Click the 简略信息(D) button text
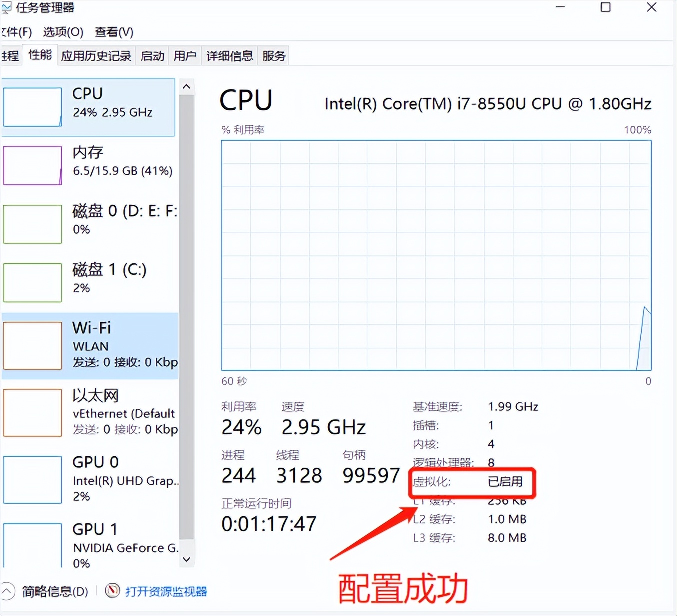The image size is (677, 616). point(55,592)
